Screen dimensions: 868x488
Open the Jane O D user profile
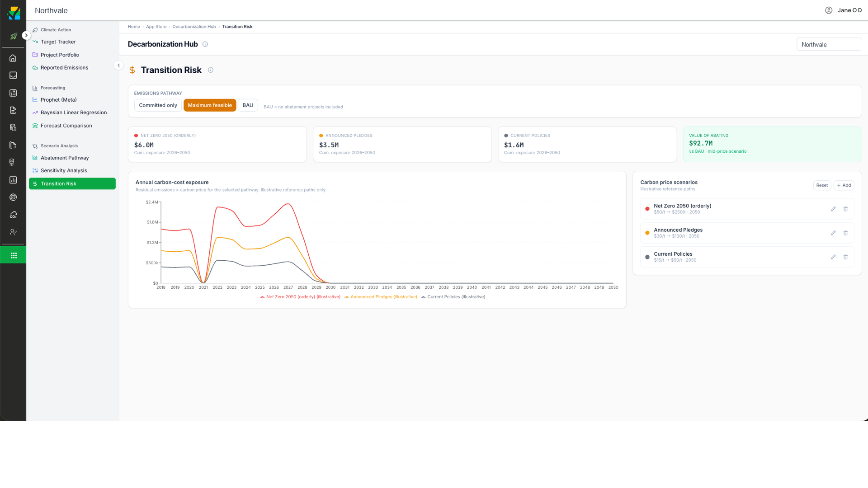point(844,10)
